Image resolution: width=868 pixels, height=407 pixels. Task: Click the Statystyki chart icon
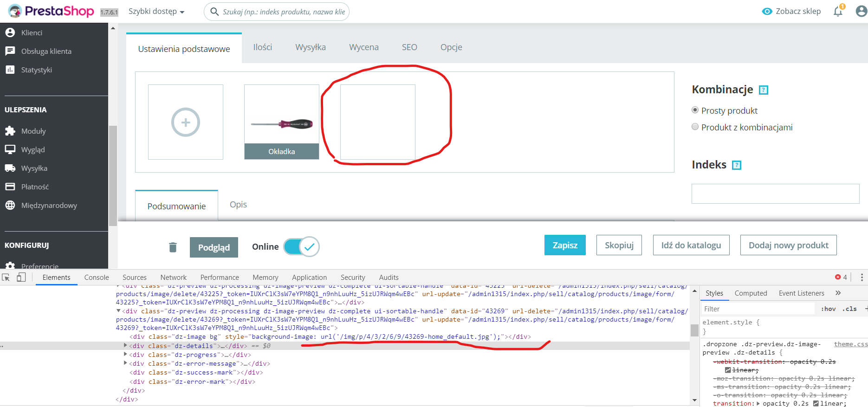[x=10, y=70]
